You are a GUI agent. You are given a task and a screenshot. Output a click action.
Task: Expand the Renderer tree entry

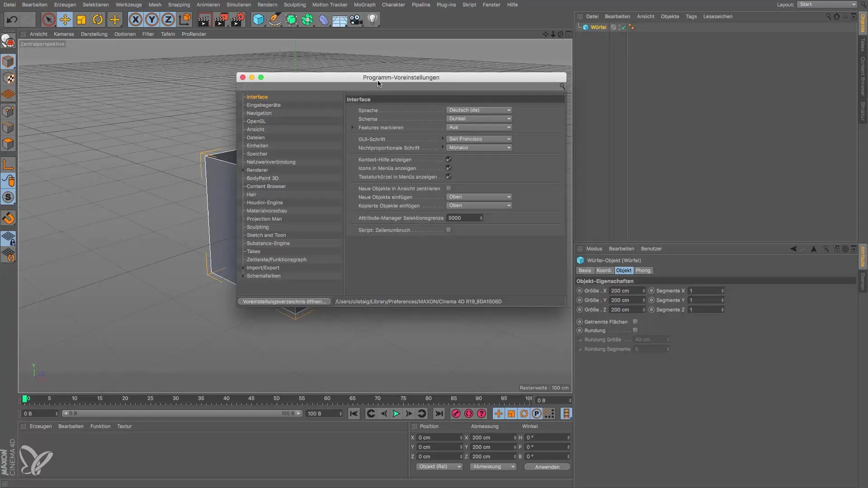(244, 170)
